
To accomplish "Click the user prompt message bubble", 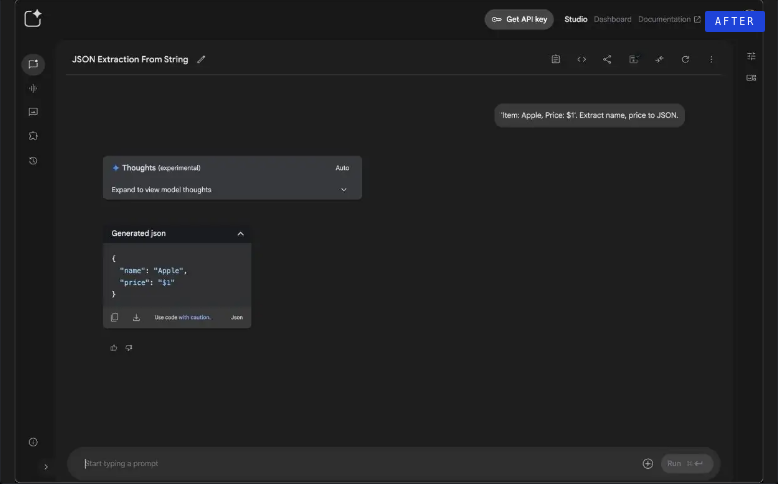I will point(589,115).
